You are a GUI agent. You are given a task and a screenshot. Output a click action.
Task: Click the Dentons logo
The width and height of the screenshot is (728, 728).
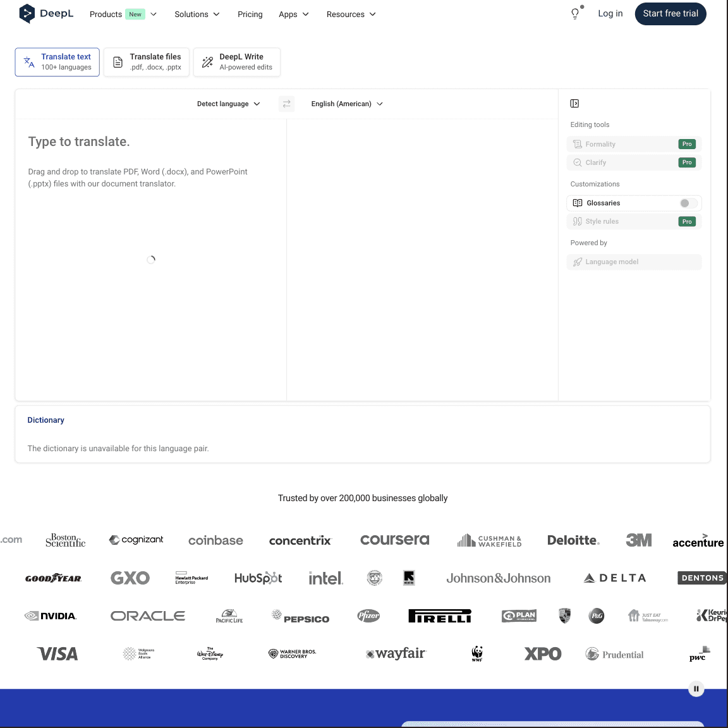click(702, 578)
